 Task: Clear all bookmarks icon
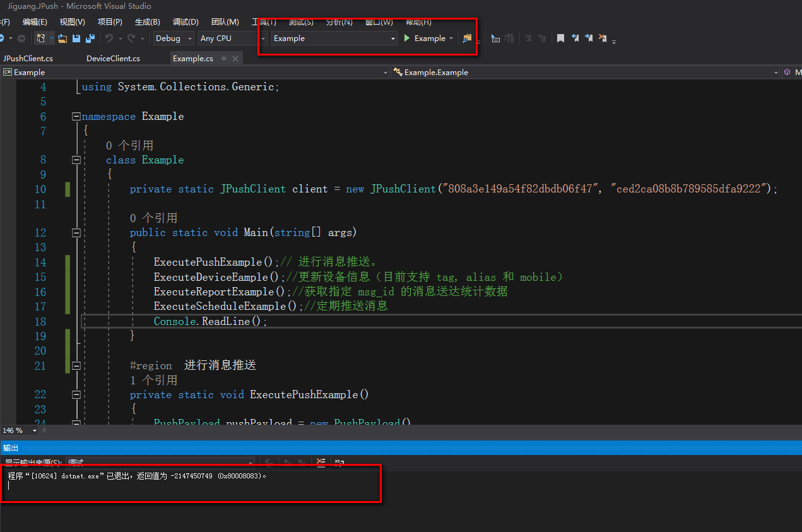pyautogui.click(x=603, y=38)
